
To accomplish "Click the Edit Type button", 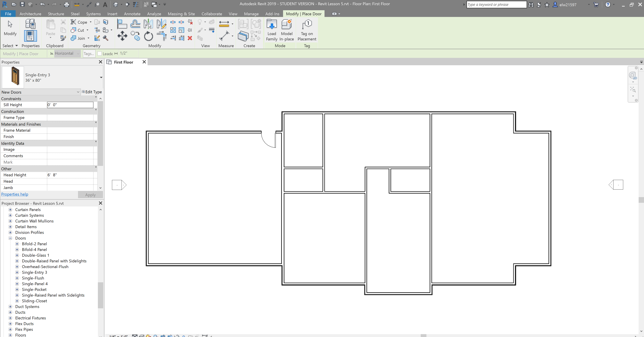I will 92,92.
